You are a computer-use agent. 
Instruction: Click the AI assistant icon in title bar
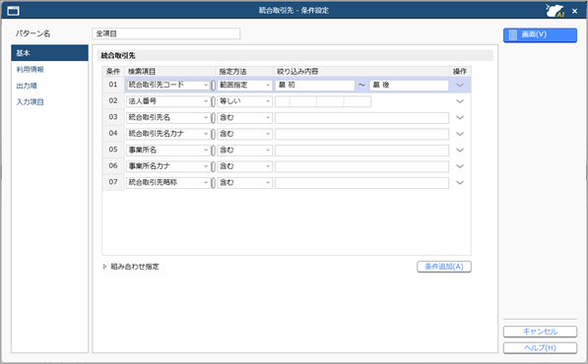(x=555, y=11)
